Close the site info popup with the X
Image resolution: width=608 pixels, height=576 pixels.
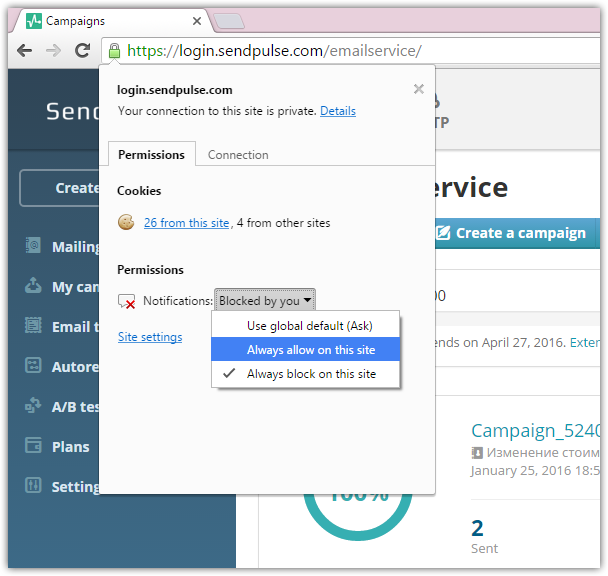coord(418,89)
